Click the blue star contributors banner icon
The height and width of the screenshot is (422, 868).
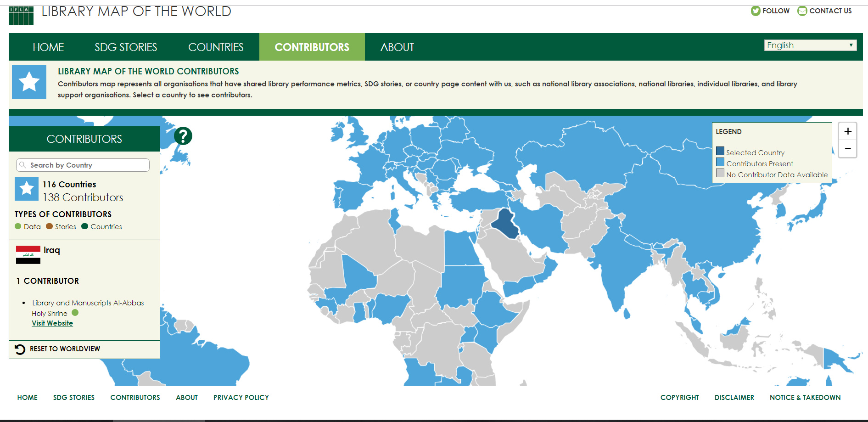coord(29,82)
